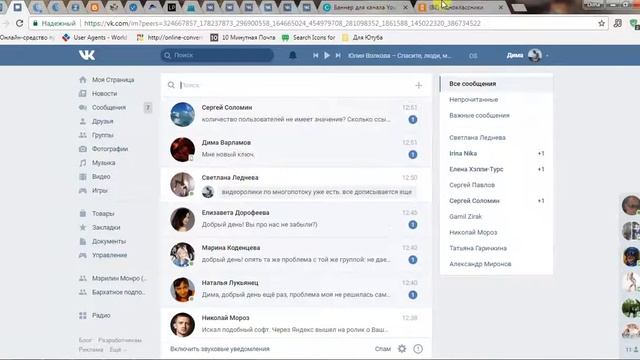Viewport: 640px width, 360px height.
Task: Open Search Icons for bookmark
Action: coord(309,38)
